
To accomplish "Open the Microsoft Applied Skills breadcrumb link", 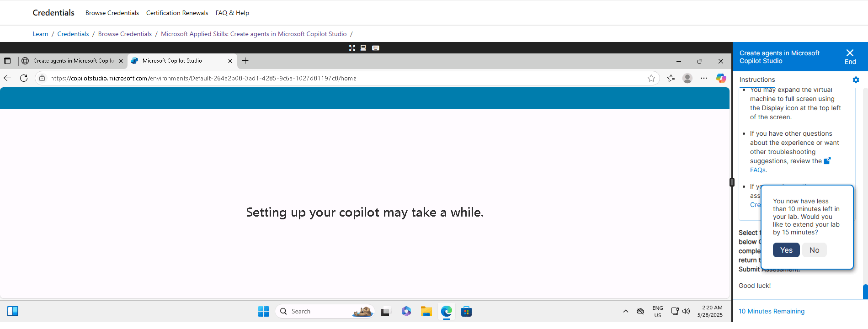I will [x=254, y=34].
